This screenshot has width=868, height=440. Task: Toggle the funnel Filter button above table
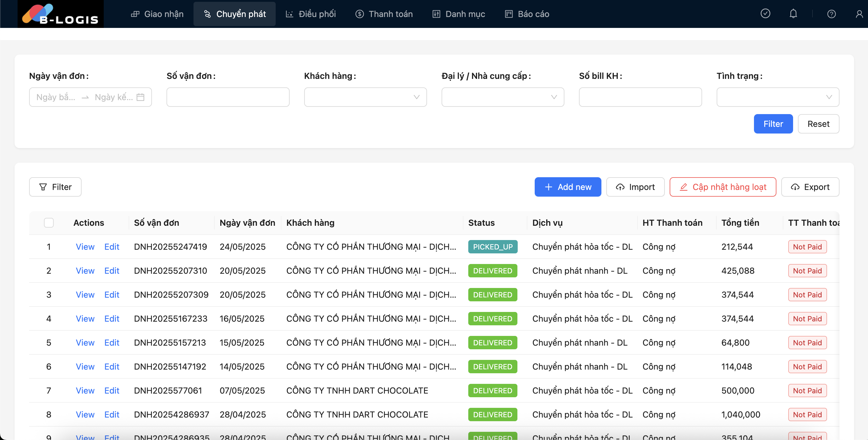[55, 187]
